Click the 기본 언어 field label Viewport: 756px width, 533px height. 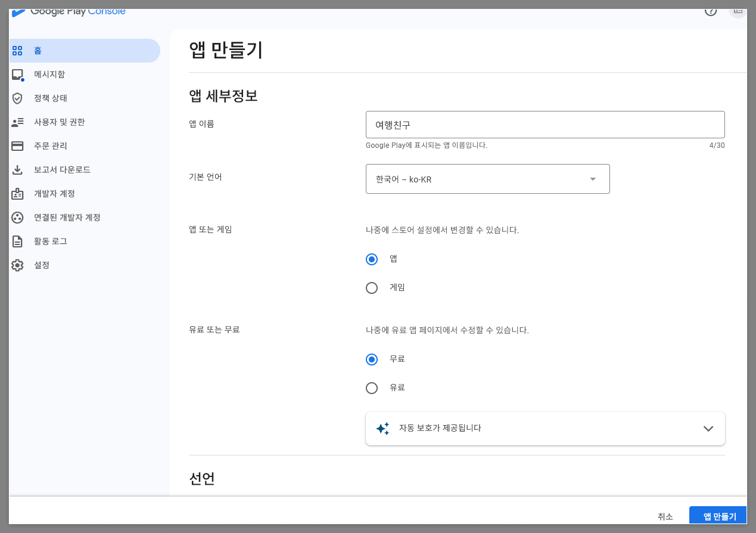point(206,177)
